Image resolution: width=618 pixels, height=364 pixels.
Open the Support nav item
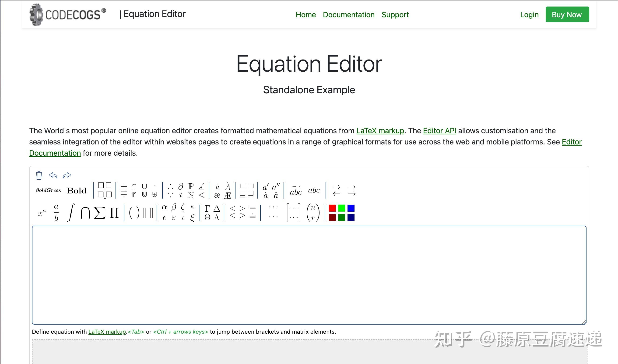(395, 15)
